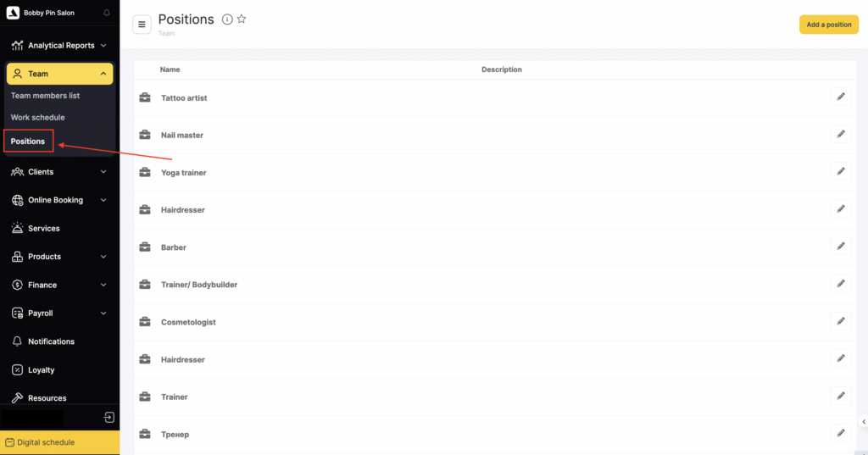Image resolution: width=868 pixels, height=455 pixels.
Task: Click the Services icon in the sidebar
Action: (17, 228)
